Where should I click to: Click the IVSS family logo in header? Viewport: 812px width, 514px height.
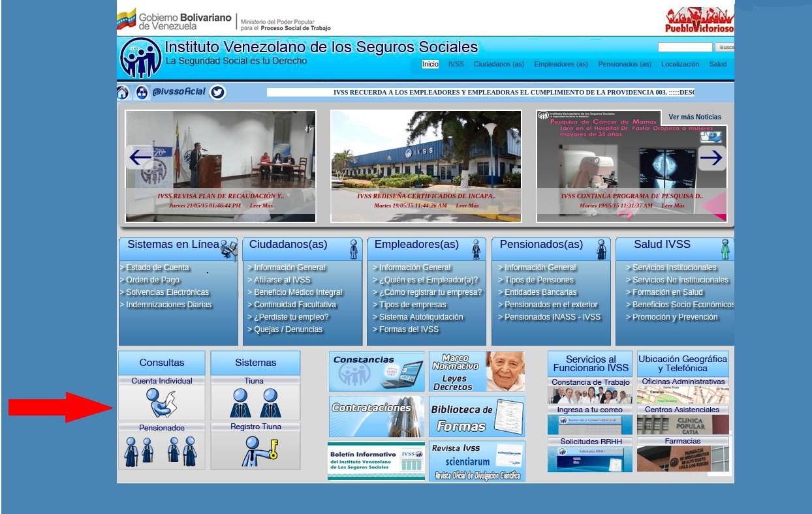[x=141, y=58]
